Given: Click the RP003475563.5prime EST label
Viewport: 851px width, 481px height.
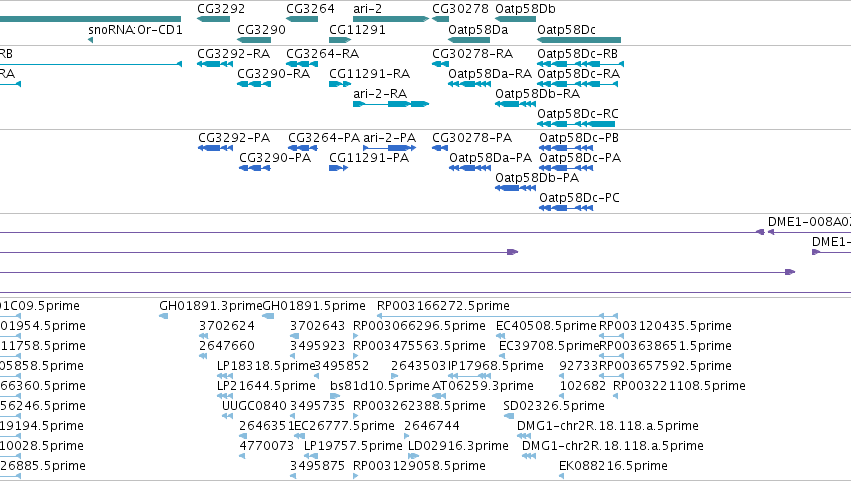Looking at the screenshot, I should [x=419, y=346].
